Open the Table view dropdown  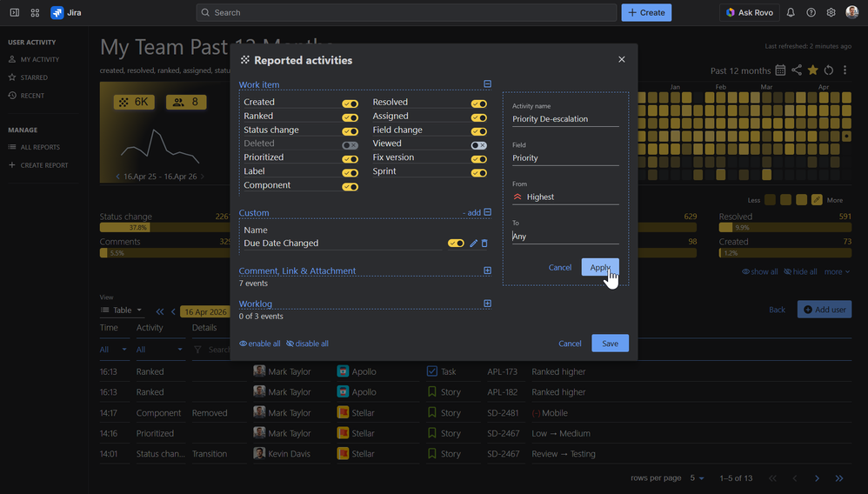tap(121, 310)
